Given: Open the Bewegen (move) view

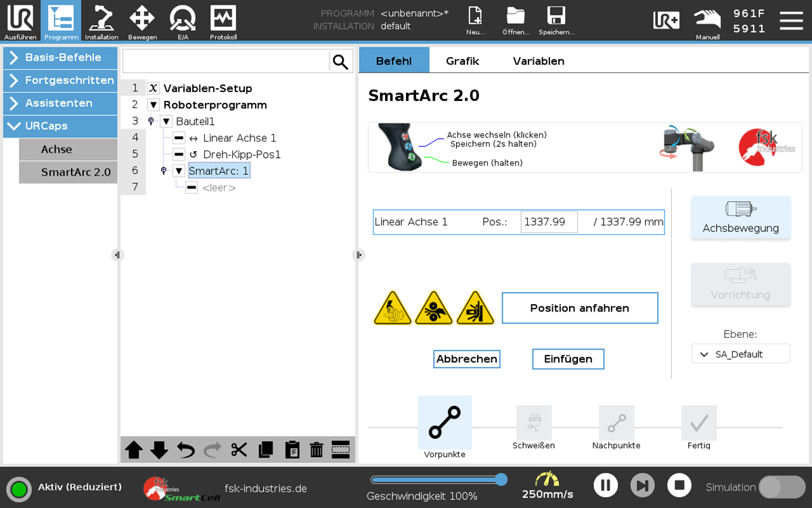Looking at the screenshot, I should [x=142, y=20].
